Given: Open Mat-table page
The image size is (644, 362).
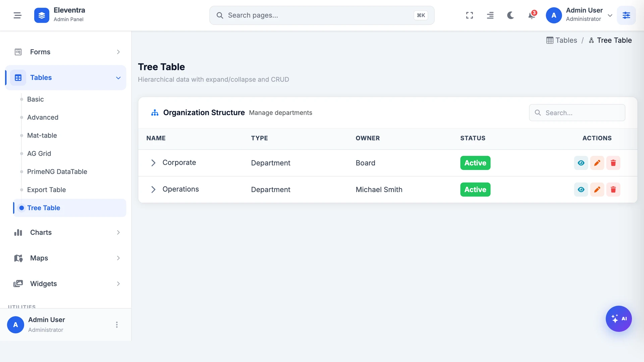Looking at the screenshot, I should (x=42, y=135).
